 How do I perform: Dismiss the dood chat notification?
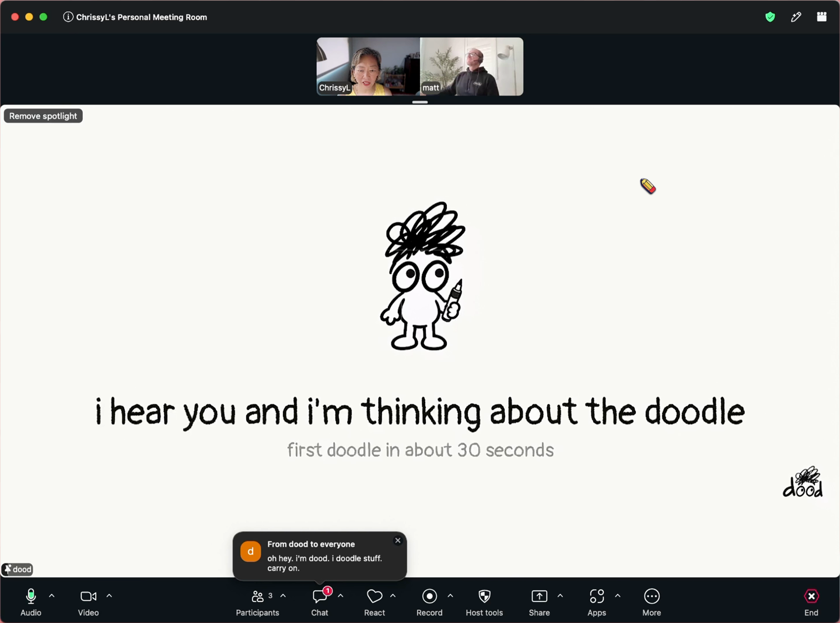[398, 541]
